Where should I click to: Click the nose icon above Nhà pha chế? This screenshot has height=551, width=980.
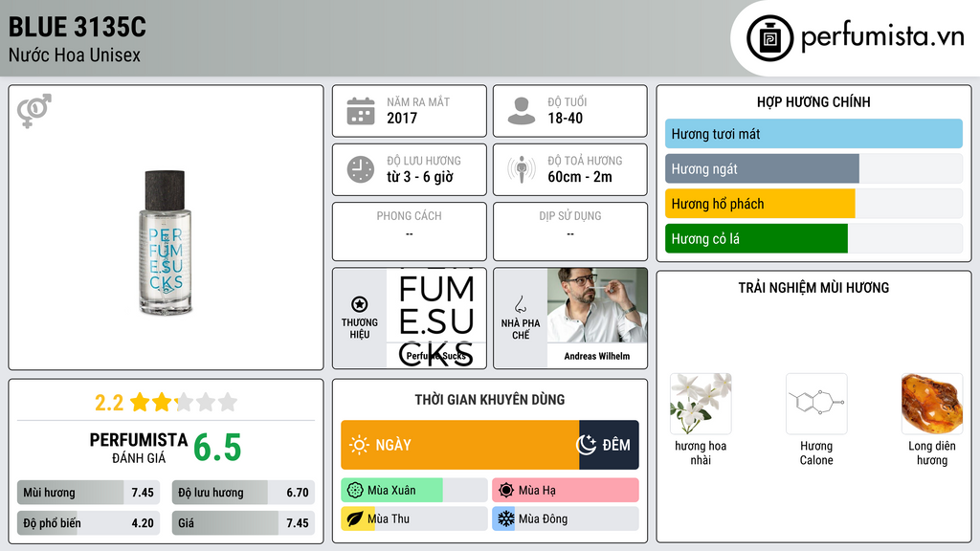click(520, 304)
